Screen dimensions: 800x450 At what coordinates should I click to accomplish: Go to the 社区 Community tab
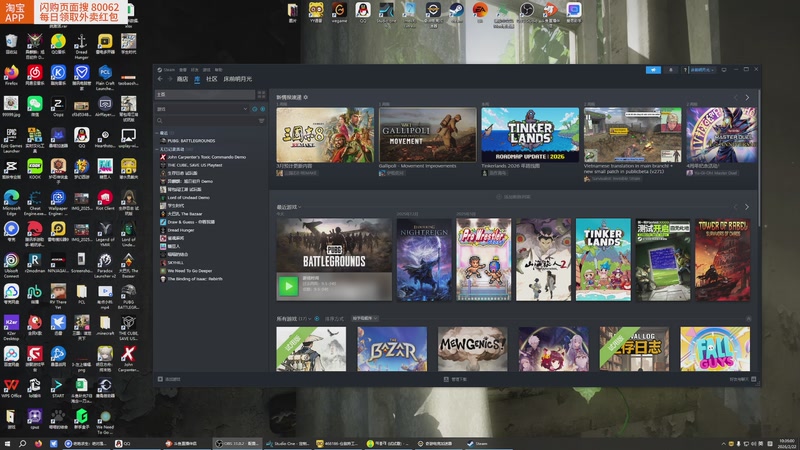click(212, 79)
